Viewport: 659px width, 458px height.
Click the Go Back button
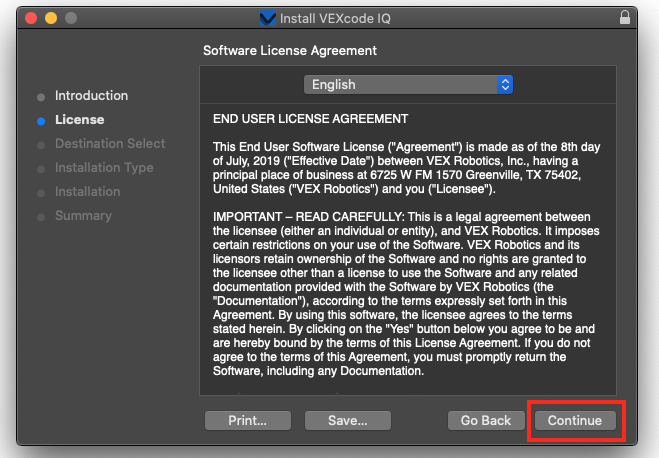tap(486, 421)
